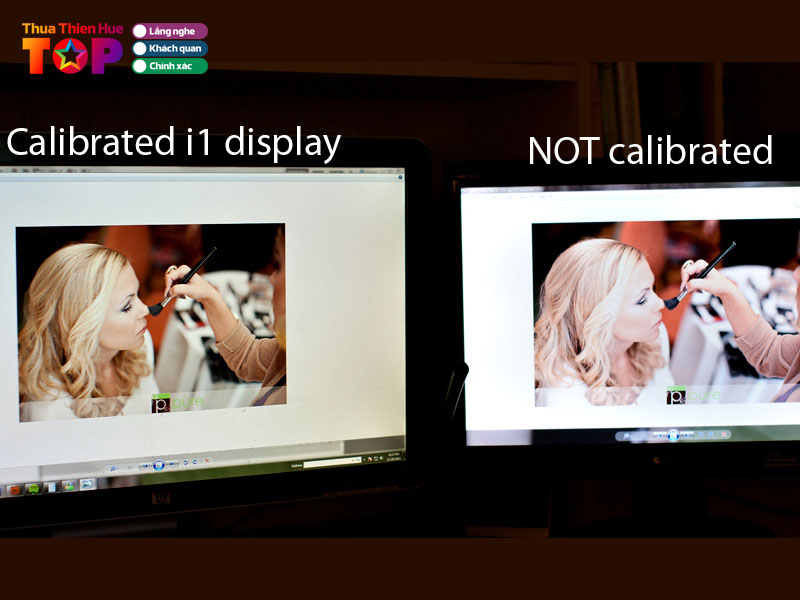The width and height of the screenshot is (800, 600).
Task: Start the slideshow on the NOT calibrated monitor
Action: [x=673, y=434]
